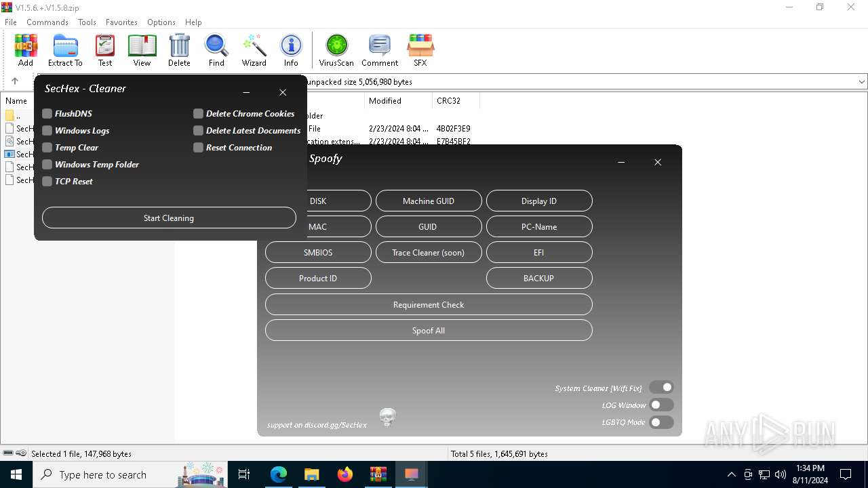Click the Product ID button
This screenshot has width=868, height=488.
click(318, 278)
